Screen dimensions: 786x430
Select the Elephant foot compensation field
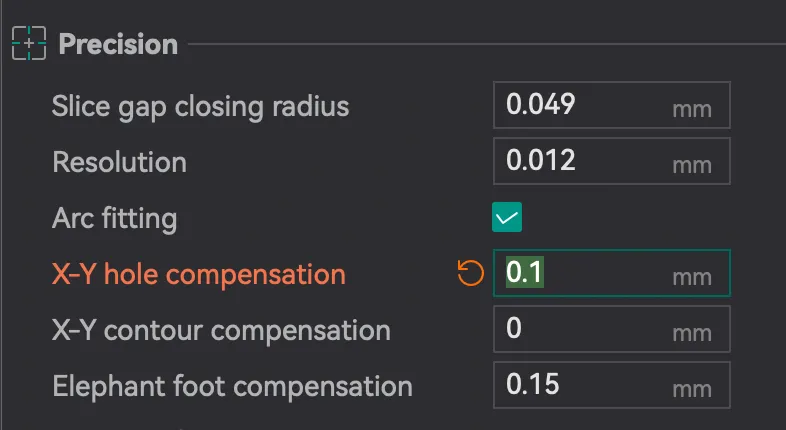(x=612, y=385)
